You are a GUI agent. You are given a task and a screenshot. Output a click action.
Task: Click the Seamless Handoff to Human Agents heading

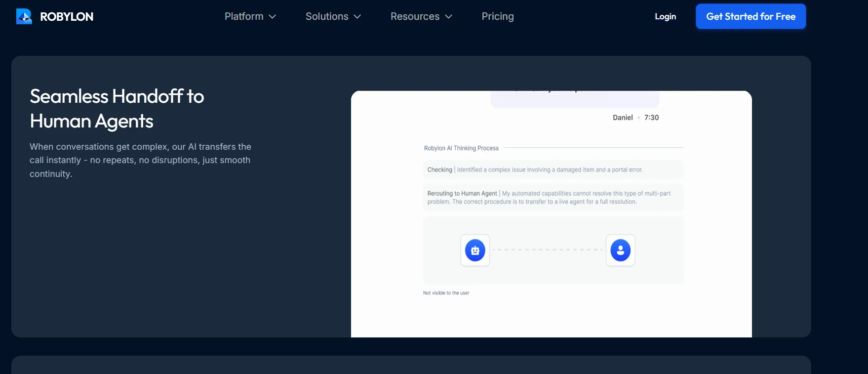point(117,109)
